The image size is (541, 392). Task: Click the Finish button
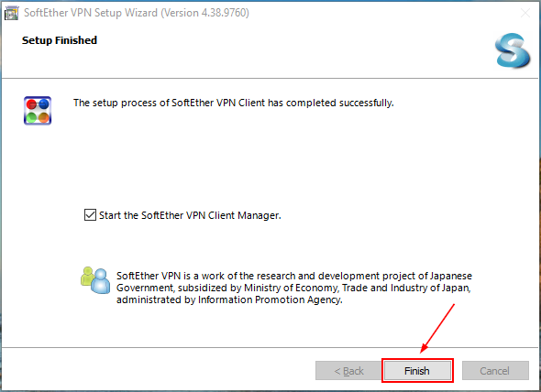coord(417,371)
